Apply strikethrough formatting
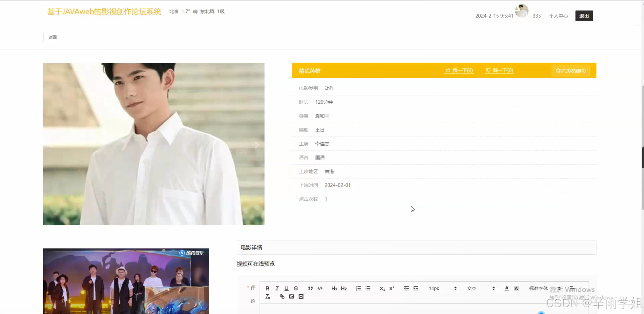 tap(296, 288)
